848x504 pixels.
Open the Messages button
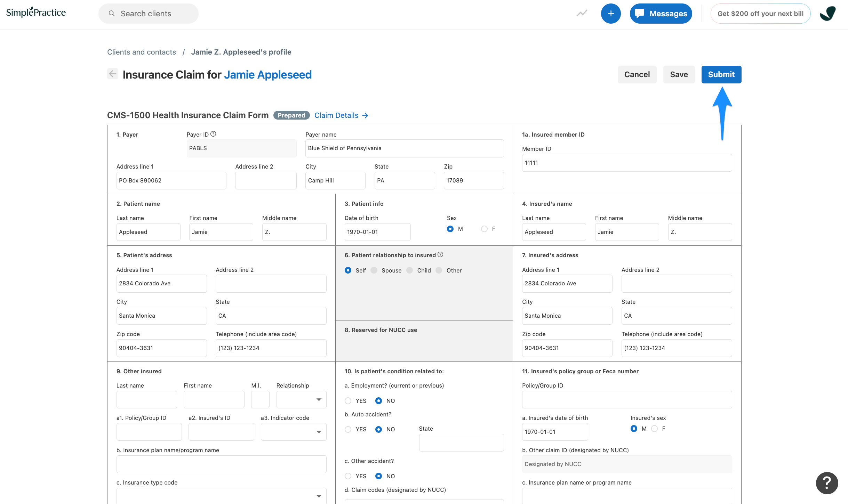pos(661,14)
